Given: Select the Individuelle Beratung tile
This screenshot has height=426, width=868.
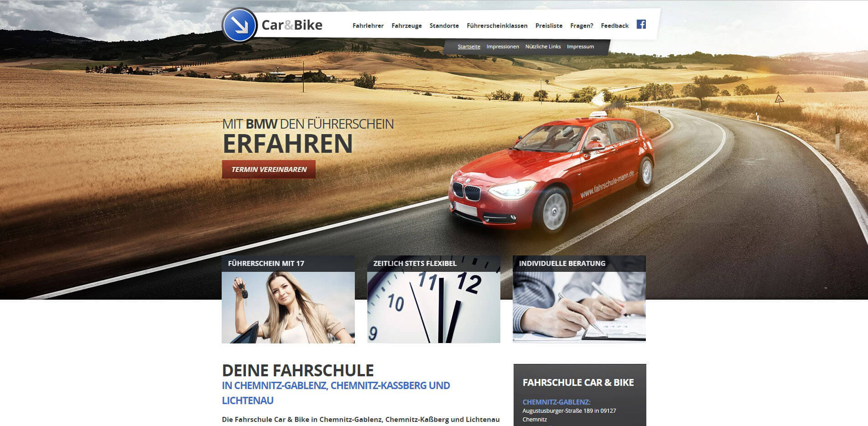Looking at the screenshot, I should click(x=579, y=307).
